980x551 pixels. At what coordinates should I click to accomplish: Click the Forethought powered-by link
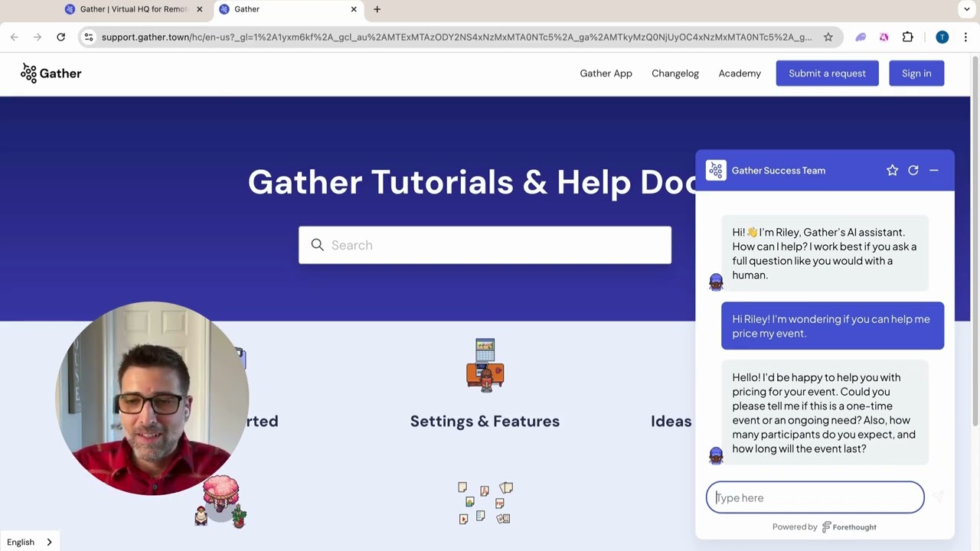[x=849, y=527]
